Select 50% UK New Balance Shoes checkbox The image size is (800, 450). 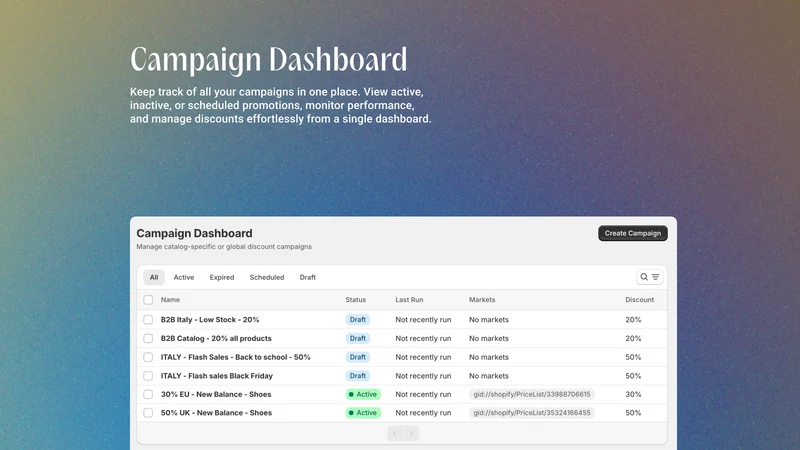click(148, 413)
